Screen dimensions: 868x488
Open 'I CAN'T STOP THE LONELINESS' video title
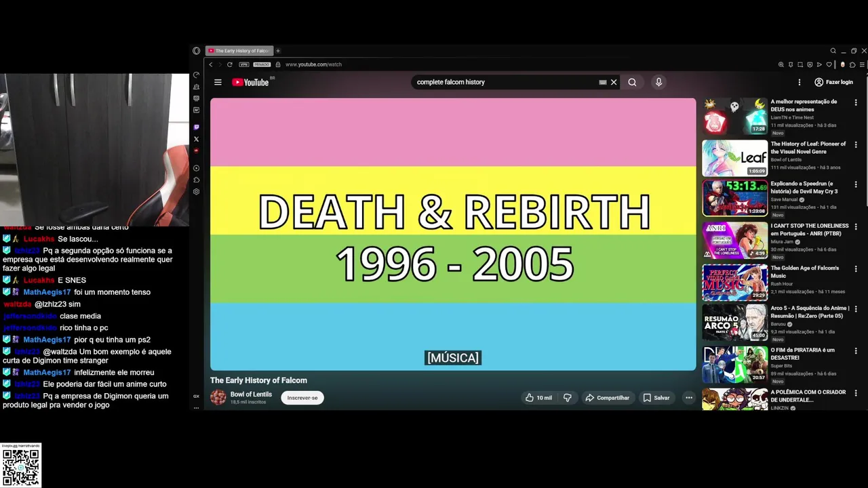point(810,230)
